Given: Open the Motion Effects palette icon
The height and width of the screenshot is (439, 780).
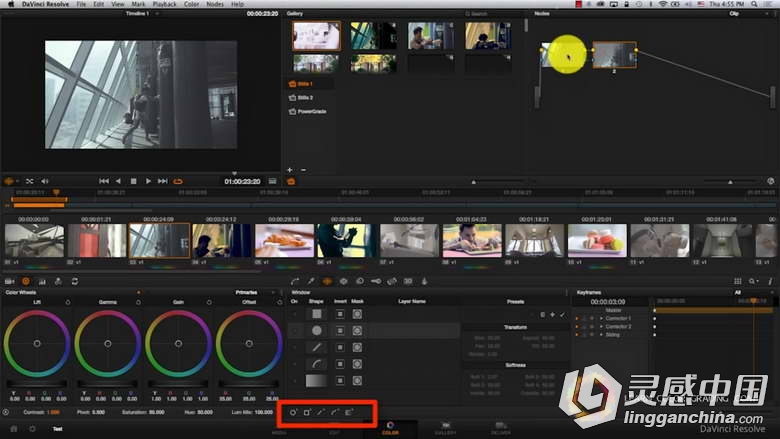Looking at the screenshot, I should tap(58, 281).
